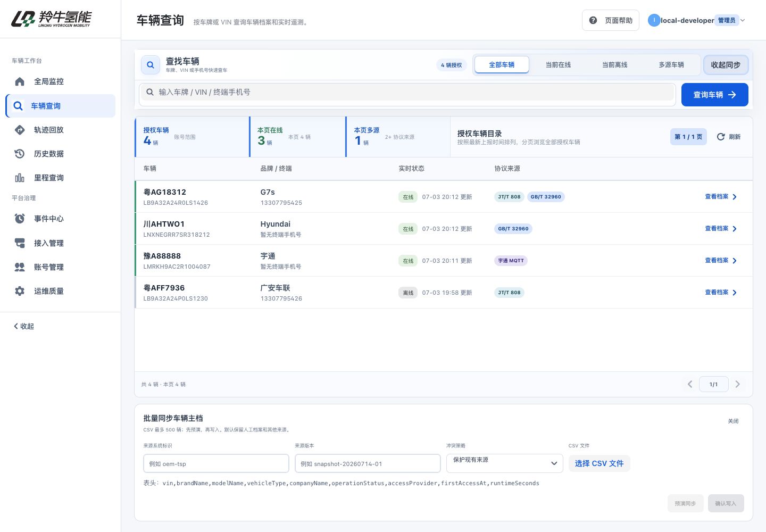This screenshot has height=532, width=766.
Task: Click the 刷新 button text
Action: [735, 137]
